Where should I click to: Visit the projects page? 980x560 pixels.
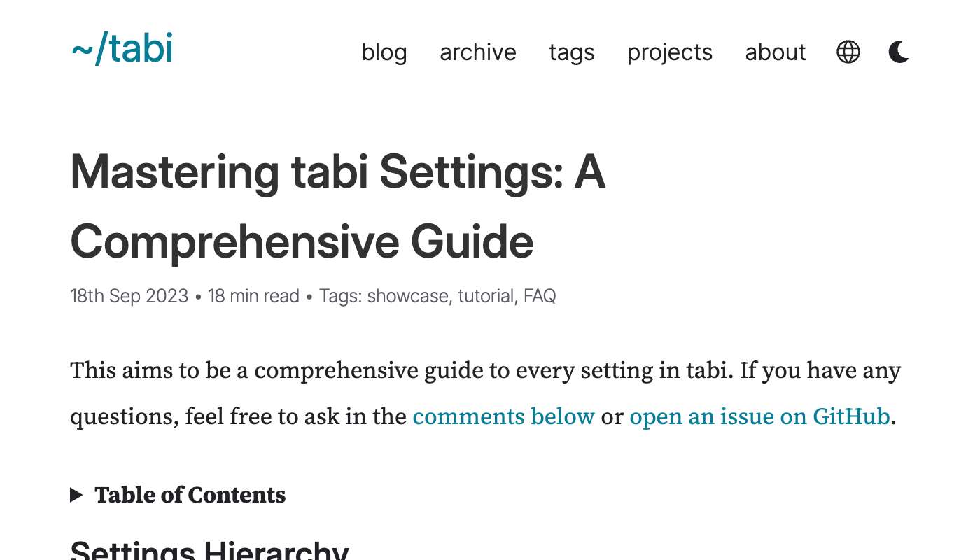tap(669, 52)
